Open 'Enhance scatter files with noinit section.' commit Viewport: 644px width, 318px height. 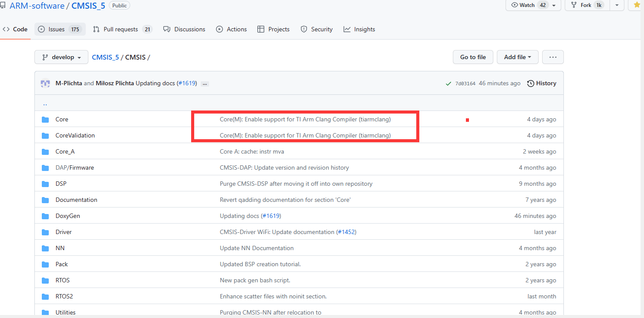tap(273, 297)
